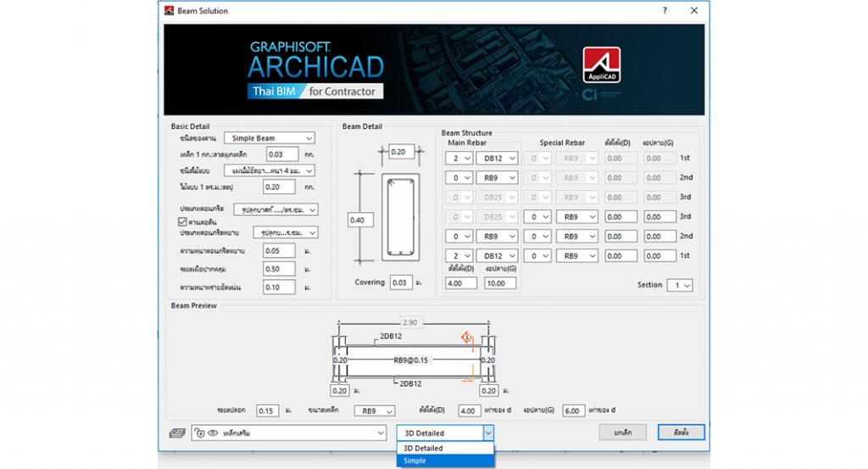868x469 pixels.
Task: Click the help question mark in title bar
Action: 665,10
